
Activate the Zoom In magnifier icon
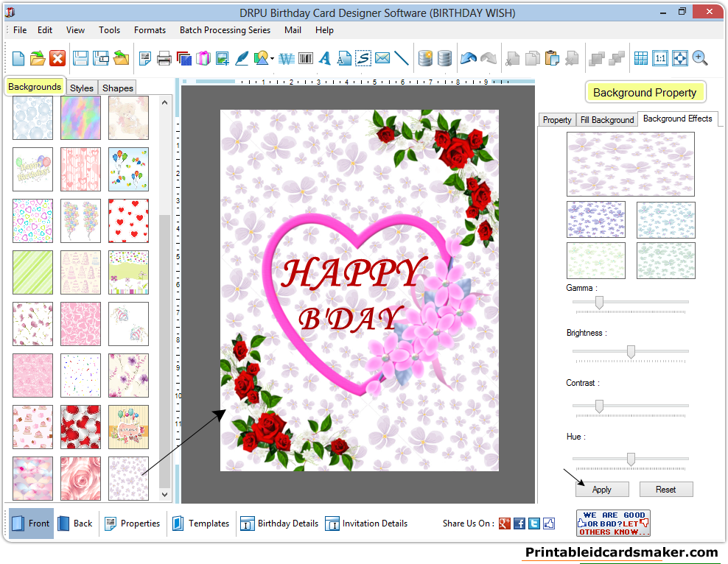pos(700,57)
